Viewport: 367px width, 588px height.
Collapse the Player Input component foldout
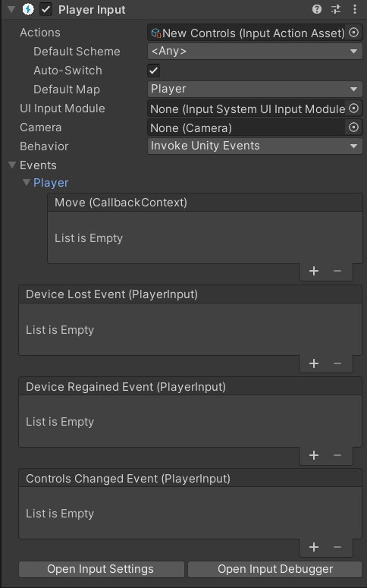tap(11, 9)
